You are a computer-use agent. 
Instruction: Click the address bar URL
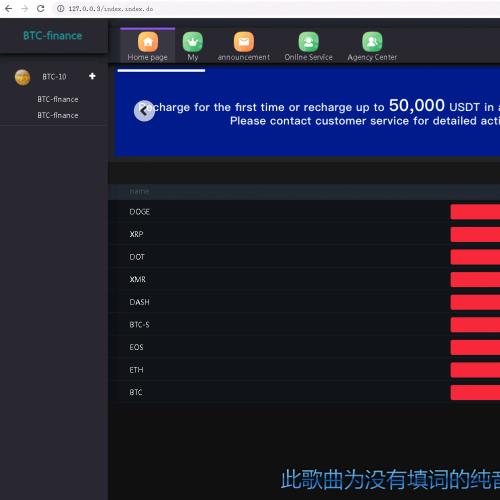(x=111, y=9)
